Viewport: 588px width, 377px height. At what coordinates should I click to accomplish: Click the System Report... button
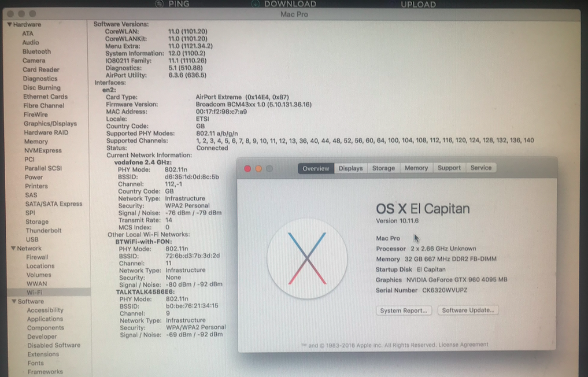[404, 311]
